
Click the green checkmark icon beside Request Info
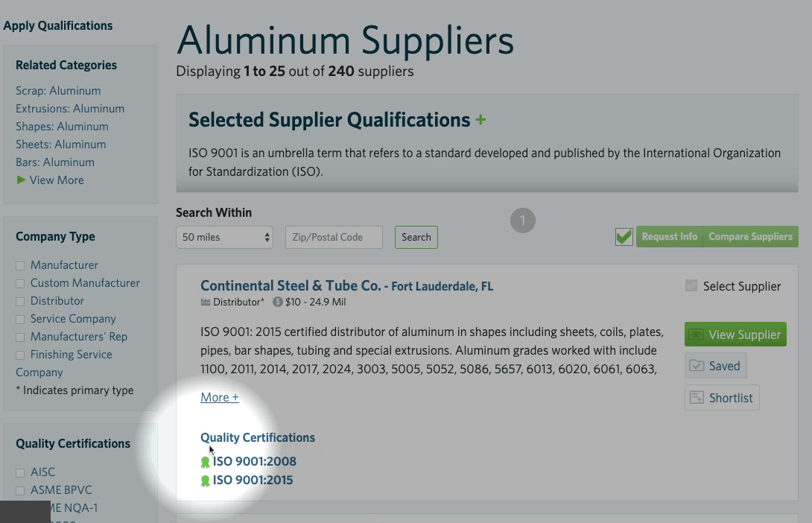(624, 237)
